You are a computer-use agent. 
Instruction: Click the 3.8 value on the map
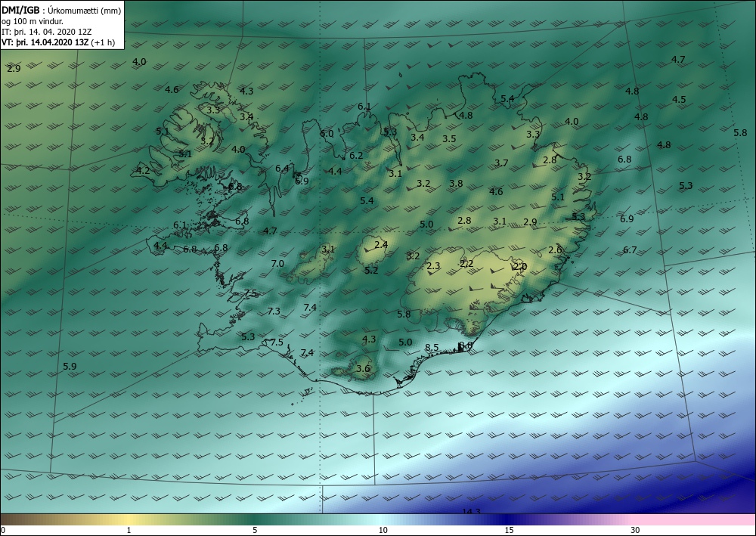[456, 183]
